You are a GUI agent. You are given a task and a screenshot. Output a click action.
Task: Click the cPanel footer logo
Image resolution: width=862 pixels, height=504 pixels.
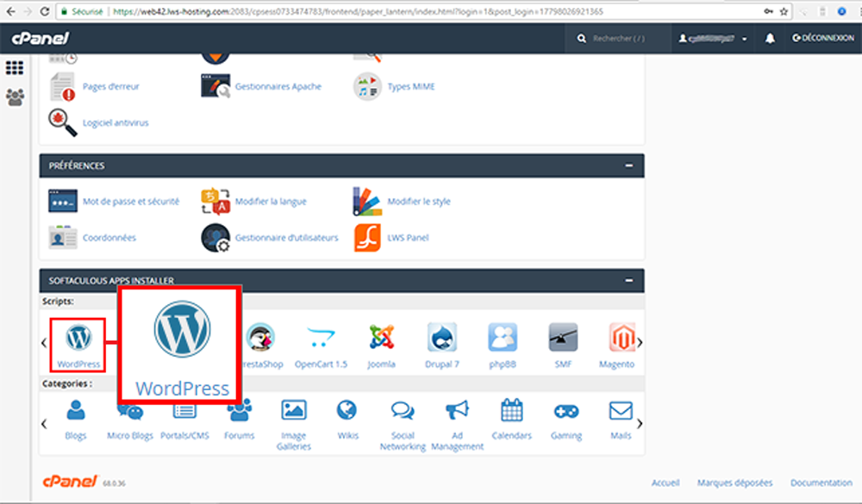[71, 482]
